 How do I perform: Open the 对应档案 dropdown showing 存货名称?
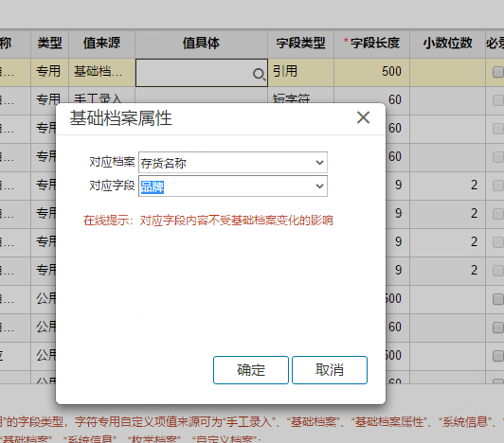click(233, 163)
